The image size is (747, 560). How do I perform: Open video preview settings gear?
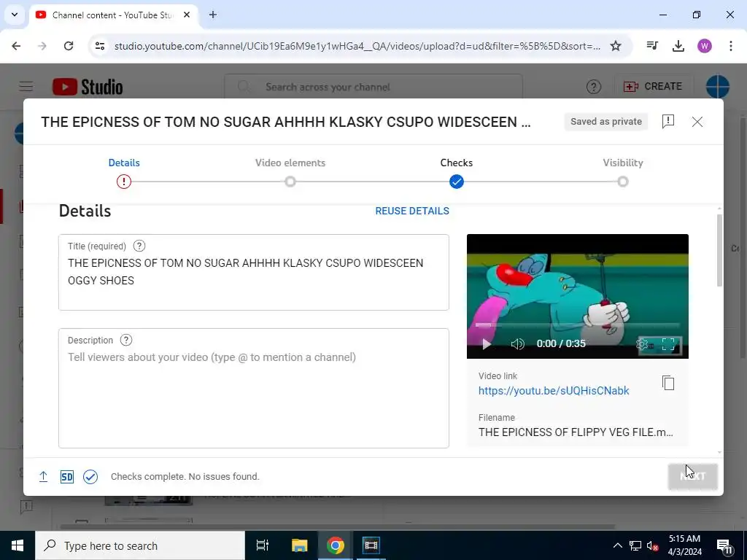click(643, 344)
